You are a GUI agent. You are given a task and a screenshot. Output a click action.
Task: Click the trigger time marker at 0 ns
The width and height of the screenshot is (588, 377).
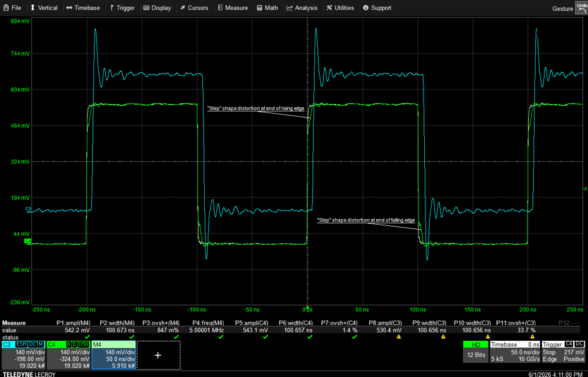[307, 308]
